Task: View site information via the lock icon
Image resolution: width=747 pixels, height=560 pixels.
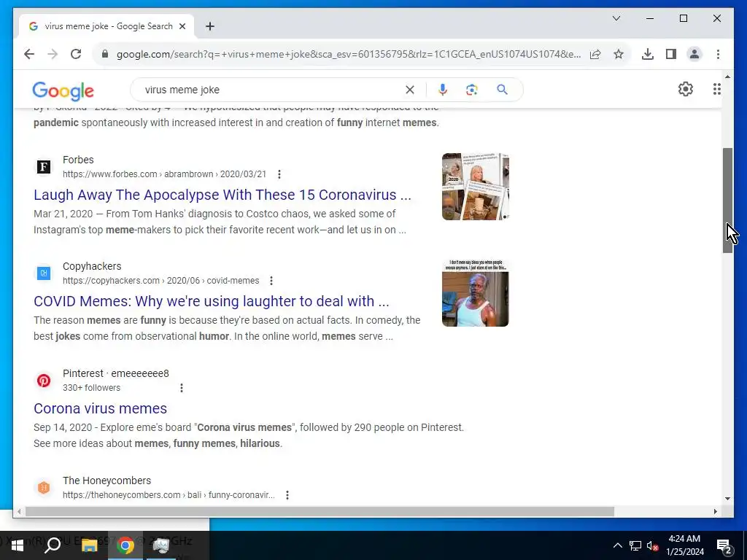Action: click(105, 54)
